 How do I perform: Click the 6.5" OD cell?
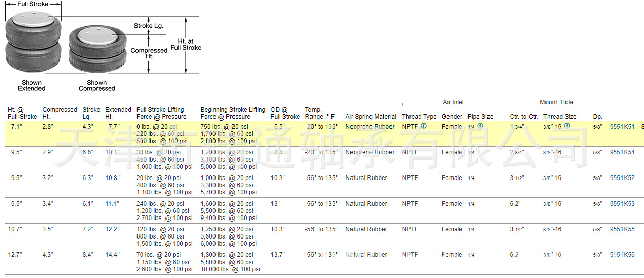tap(279, 127)
